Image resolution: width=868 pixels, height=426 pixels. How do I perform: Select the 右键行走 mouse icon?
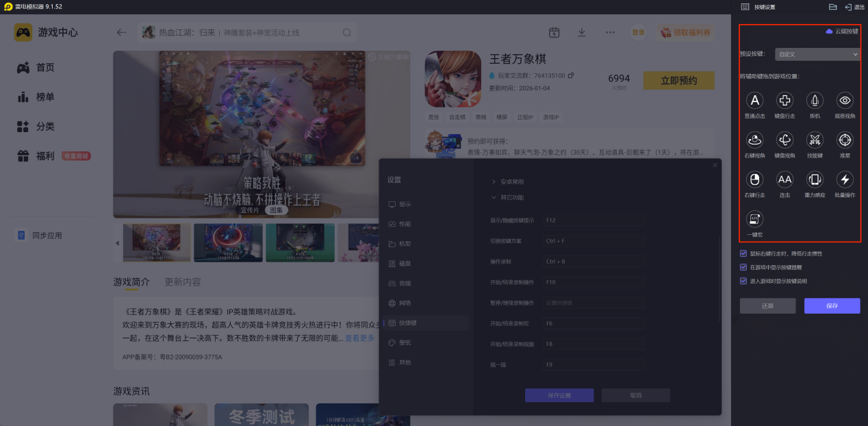[755, 180]
